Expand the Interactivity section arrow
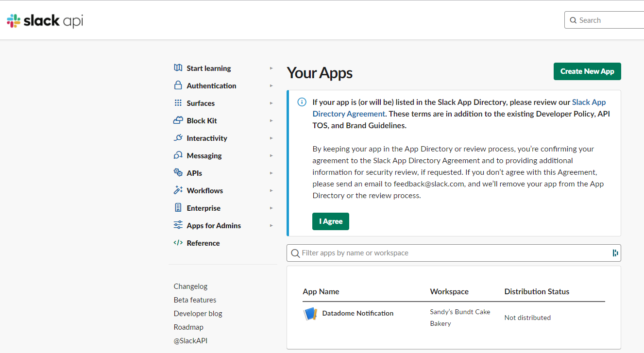 [271, 138]
